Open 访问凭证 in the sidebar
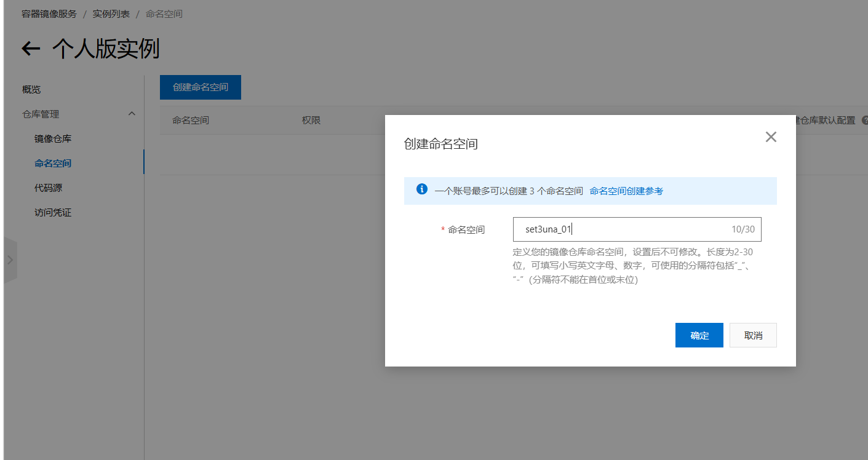 [x=53, y=212]
